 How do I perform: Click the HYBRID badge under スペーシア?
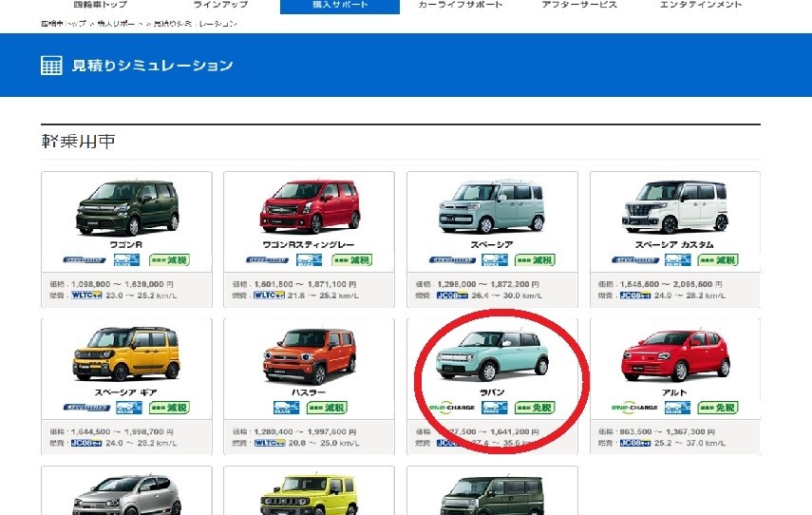(x=452, y=260)
